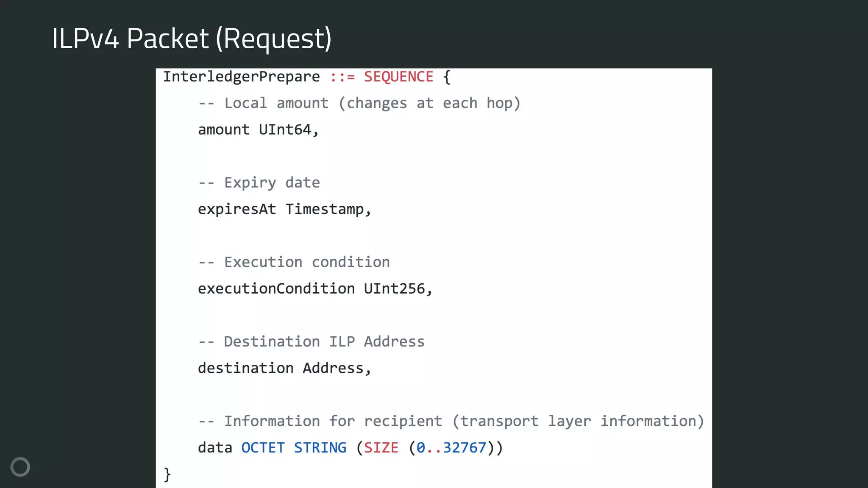Image resolution: width=868 pixels, height=488 pixels.
Task: Click the closing curly brace at bottom
Action: [x=167, y=474]
